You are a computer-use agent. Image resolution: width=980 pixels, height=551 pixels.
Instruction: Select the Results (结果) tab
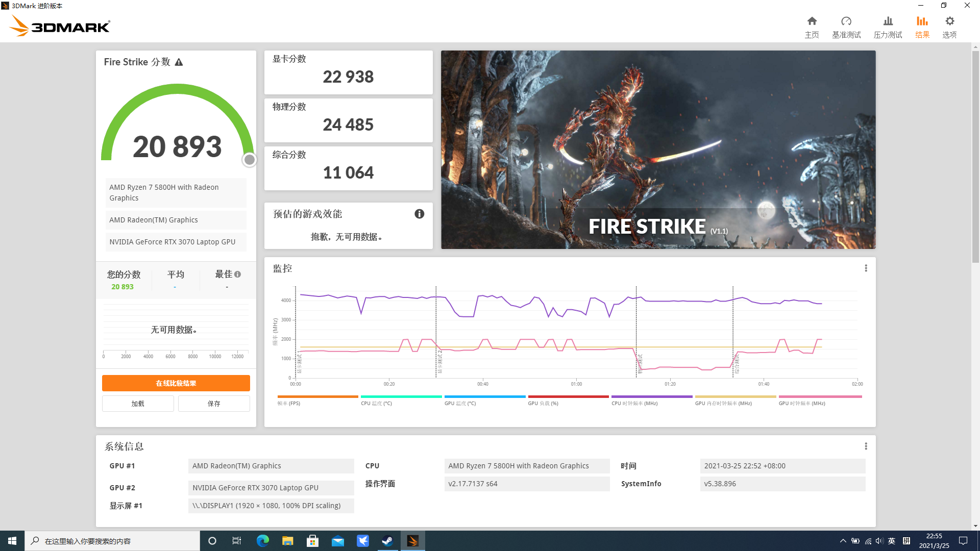pos(922,27)
